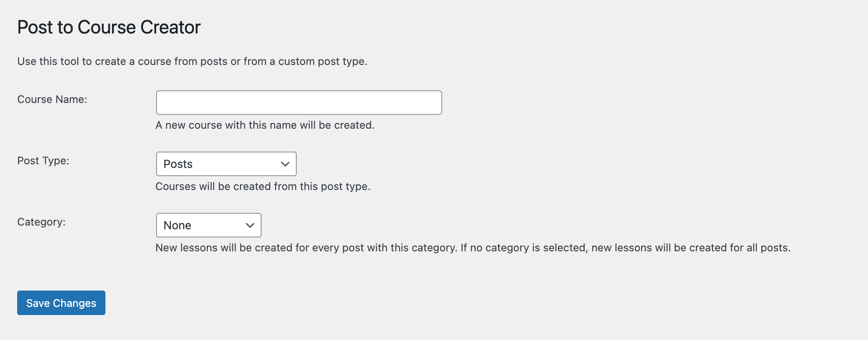The height and width of the screenshot is (340, 868).
Task: Click the chevron arrow on None dropdown
Action: (x=250, y=226)
